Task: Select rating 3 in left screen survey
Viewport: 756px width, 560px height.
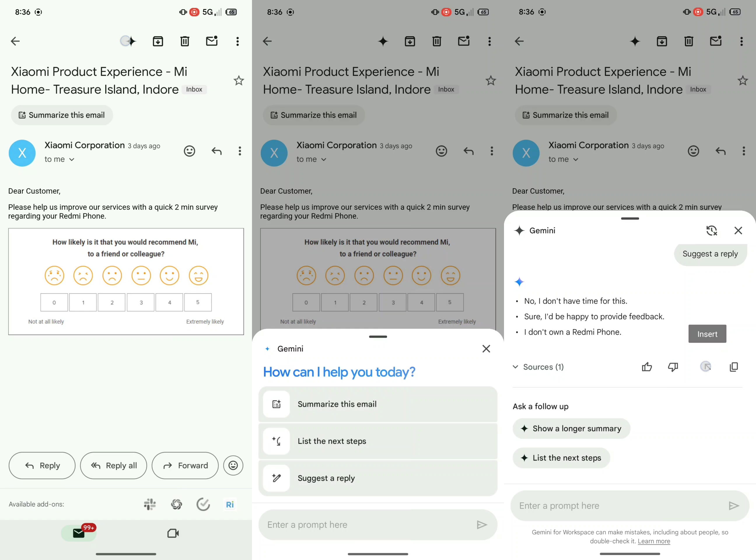Action: pyautogui.click(x=141, y=302)
